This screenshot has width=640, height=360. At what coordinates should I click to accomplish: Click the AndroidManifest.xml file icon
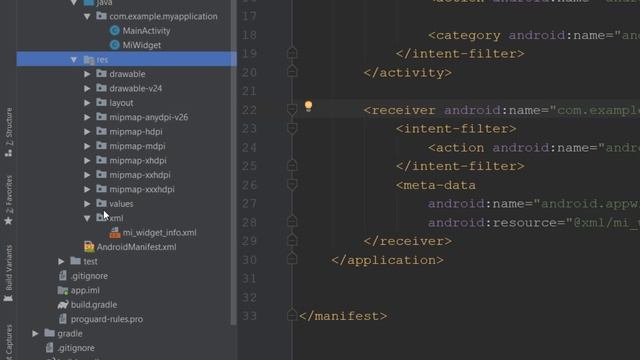pos(89,247)
